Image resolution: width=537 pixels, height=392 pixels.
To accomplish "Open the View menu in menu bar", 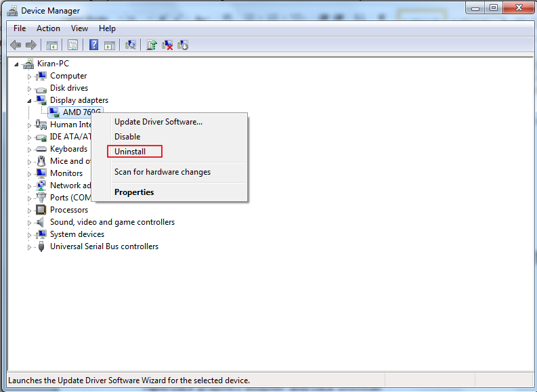I will tap(79, 28).
